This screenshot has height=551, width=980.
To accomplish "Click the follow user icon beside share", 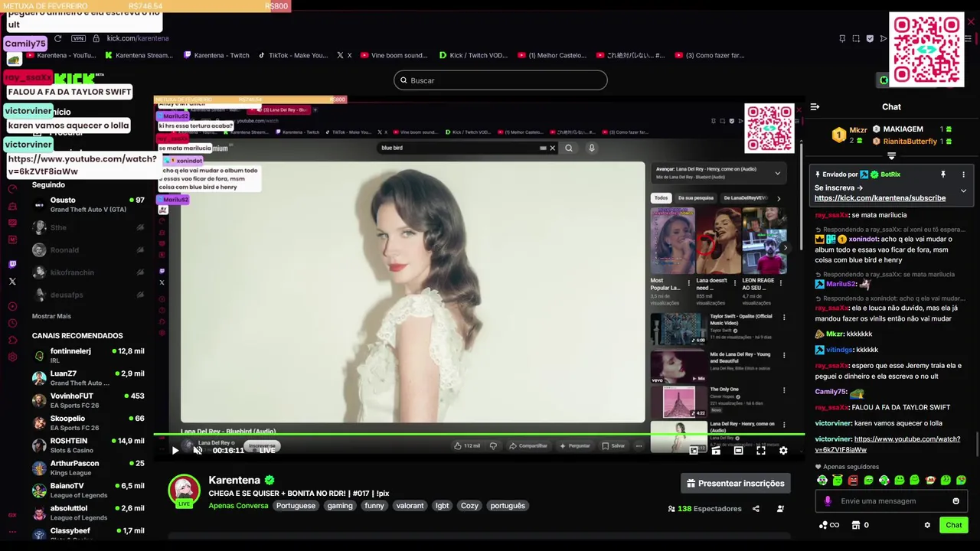I will pyautogui.click(x=780, y=509).
